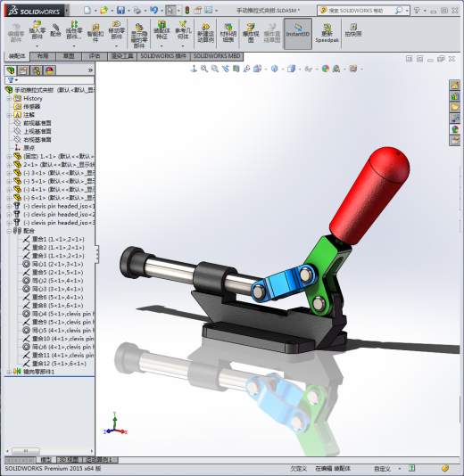Click Show Hidden Components tool
The height and width of the screenshot is (476, 464).
pyautogui.click(x=139, y=35)
